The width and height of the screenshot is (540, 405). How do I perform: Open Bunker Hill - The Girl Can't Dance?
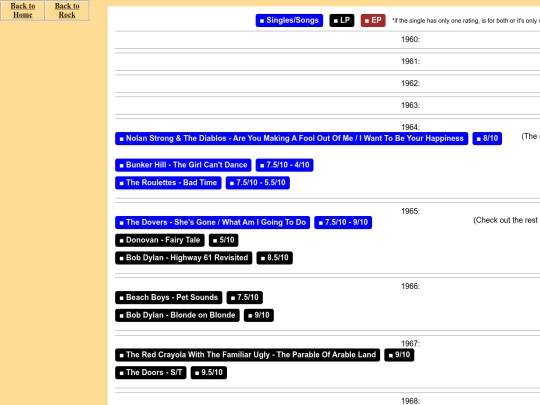(183, 165)
